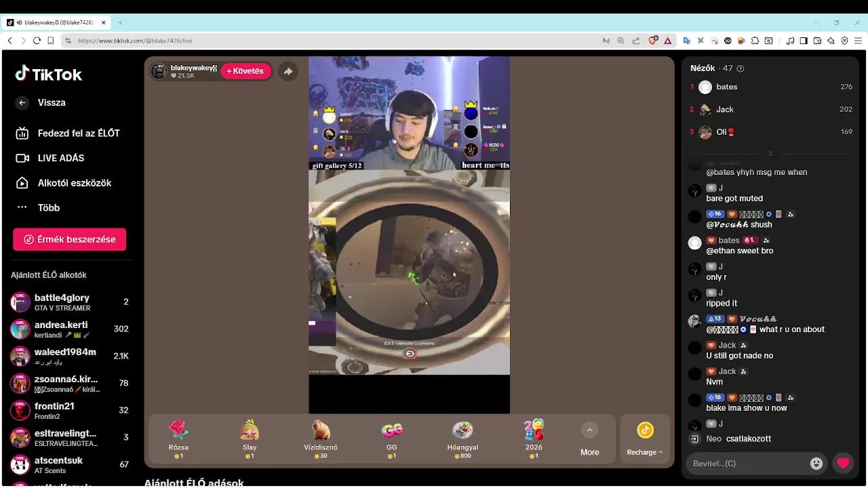Screen dimensions: 868x488
Task: Send the Slay gift
Action: (x=250, y=439)
